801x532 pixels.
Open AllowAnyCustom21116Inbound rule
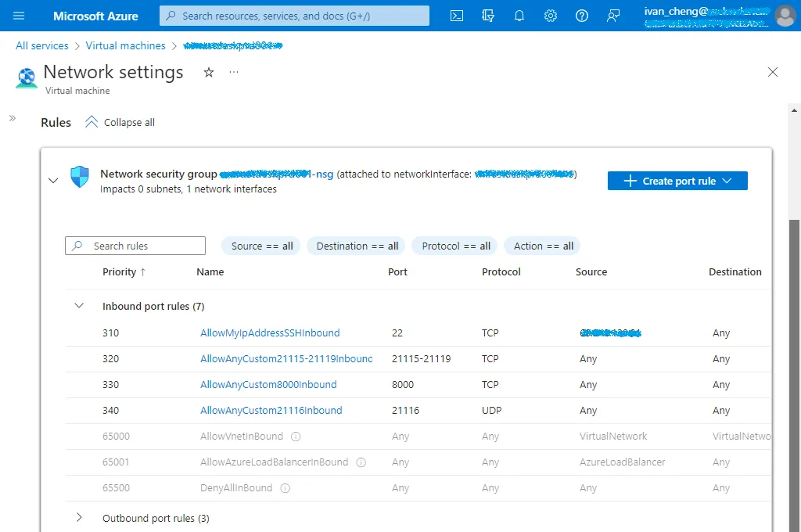(x=271, y=411)
